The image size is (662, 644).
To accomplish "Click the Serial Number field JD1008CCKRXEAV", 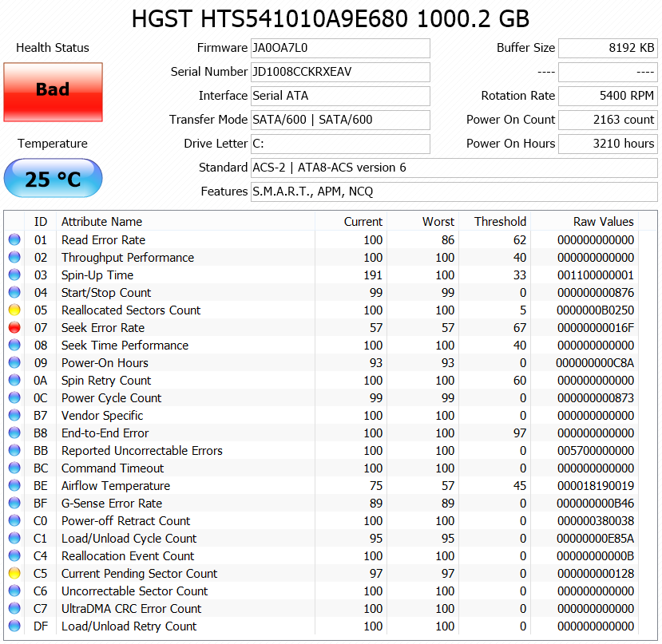I will click(340, 72).
